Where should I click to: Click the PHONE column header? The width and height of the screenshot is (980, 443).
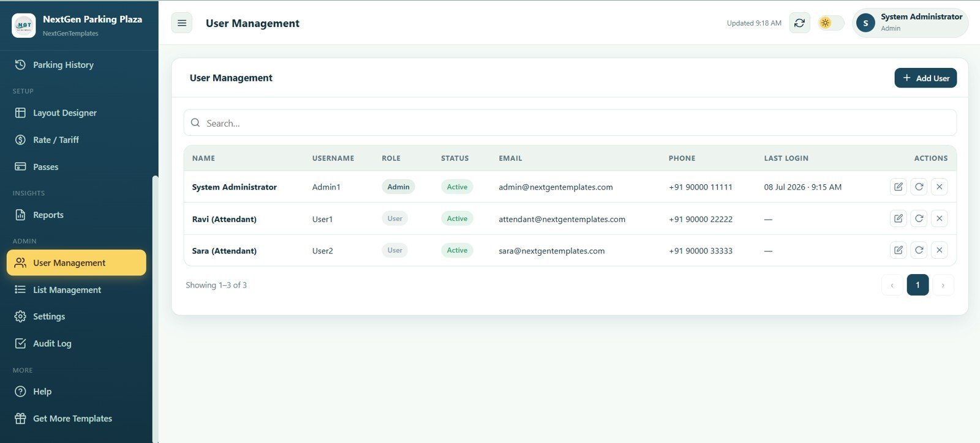(x=682, y=158)
